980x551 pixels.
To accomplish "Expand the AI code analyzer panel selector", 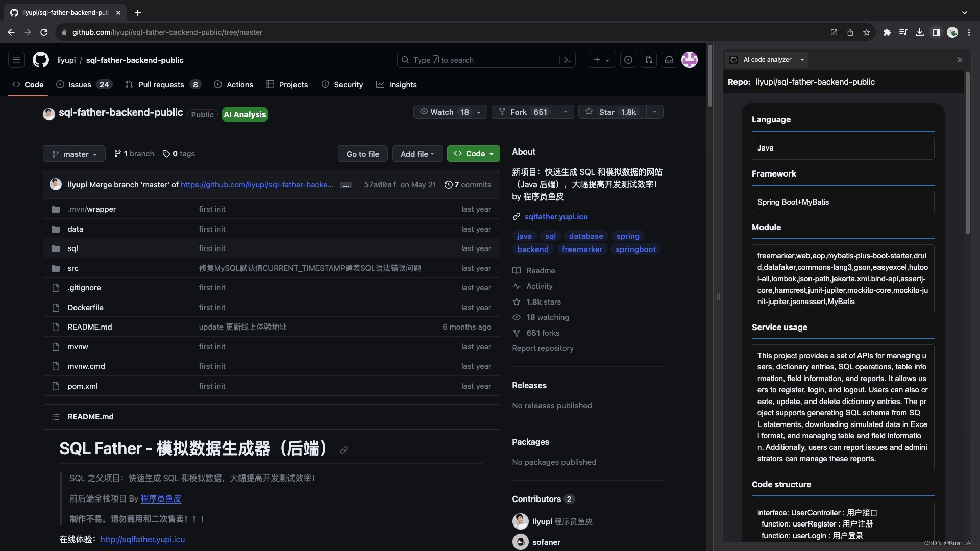I will pyautogui.click(x=802, y=60).
